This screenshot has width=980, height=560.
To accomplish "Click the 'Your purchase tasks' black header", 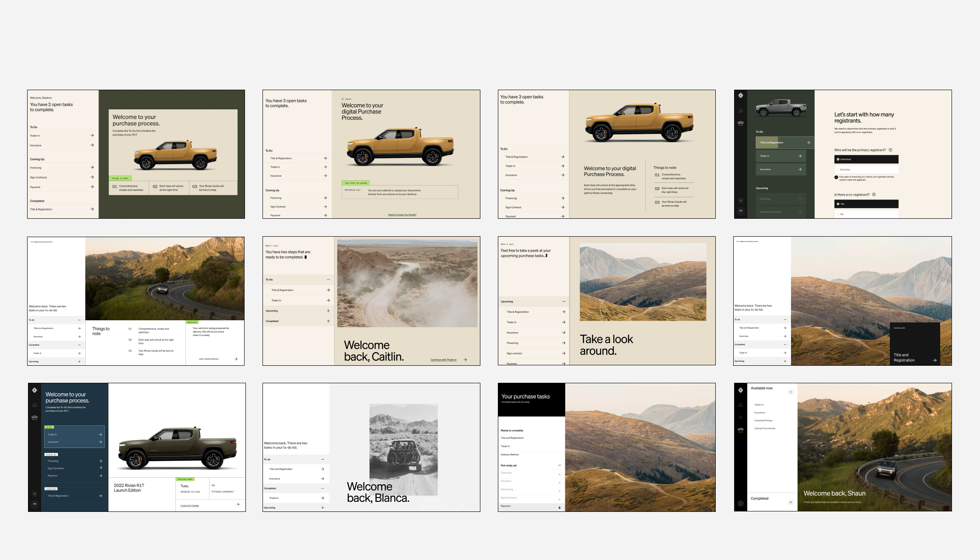I will point(532,400).
